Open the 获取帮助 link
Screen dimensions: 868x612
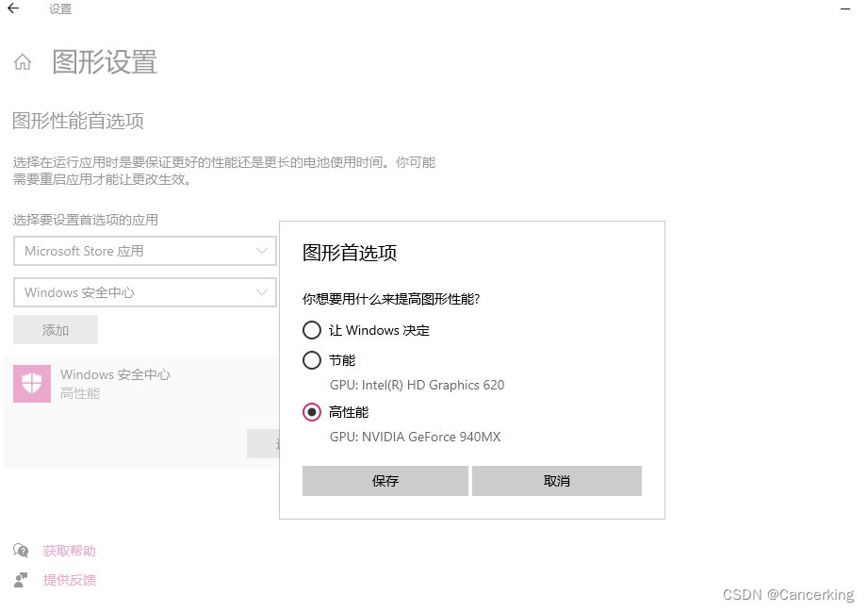[68, 550]
